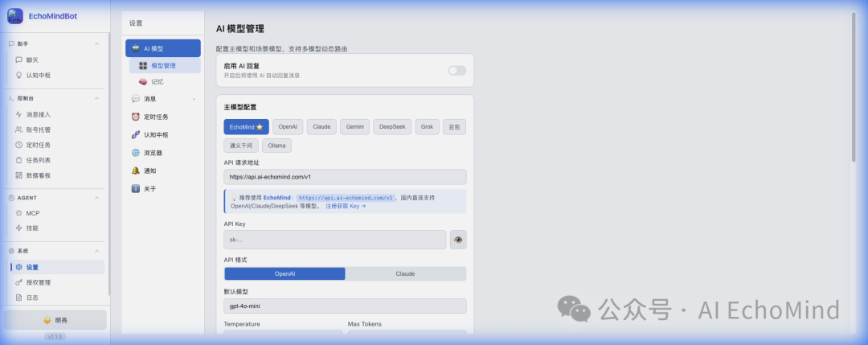This screenshot has height=345, width=868.
Task: Collapse the 控制台 section chevron
Action: tap(97, 98)
